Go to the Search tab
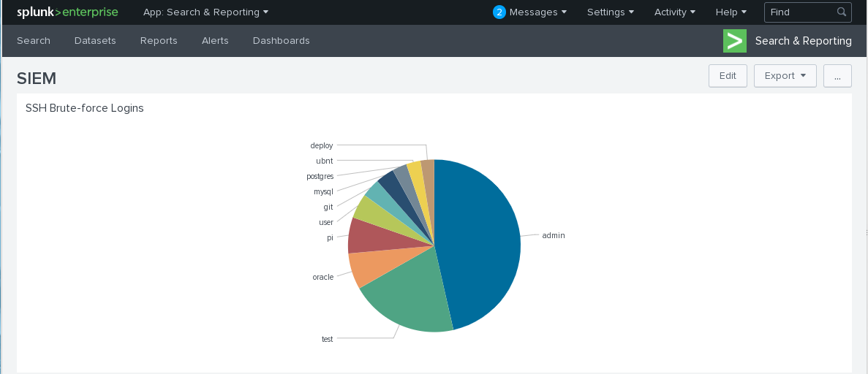The image size is (868, 374). [34, 41]
